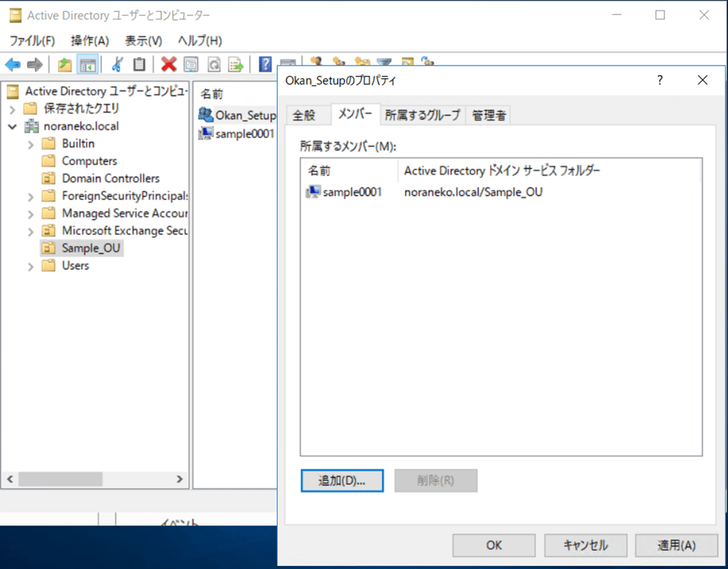The height and width of the screenshot is (569, 728).
Task: Click the Okan_Setup group icon in list
Action: pos(206,115)
